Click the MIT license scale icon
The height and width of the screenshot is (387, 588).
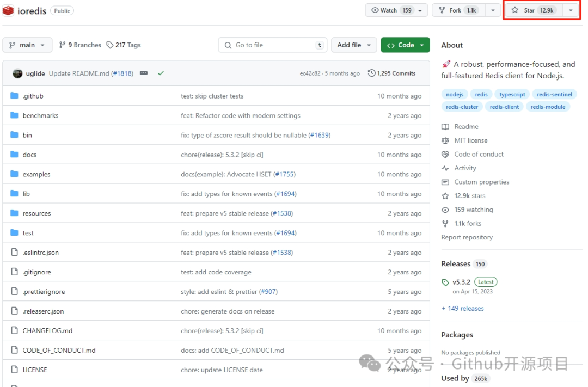[445, 140]
